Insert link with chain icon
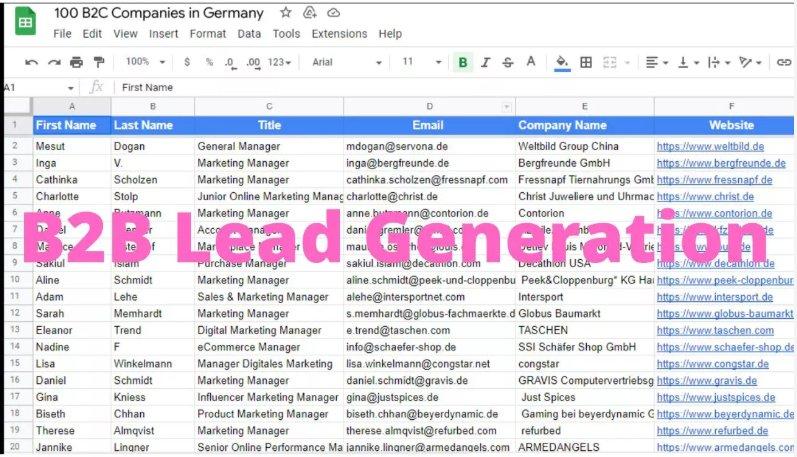The width and height of the screenshot is (797, 457). coord(784,62)
